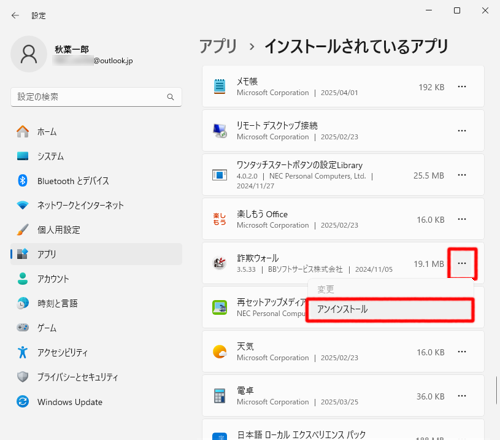Open Windows Update settings
This screenshot has height=440, width=500.
[x=96, y=402]
